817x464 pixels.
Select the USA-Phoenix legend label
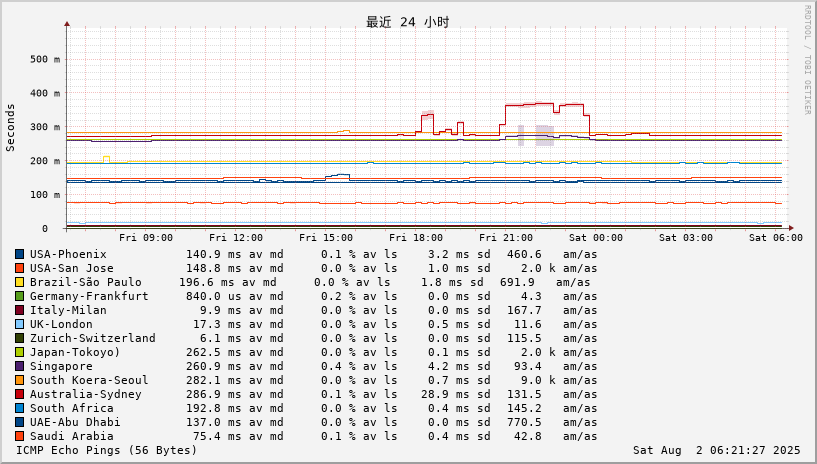[x=68, y=254]
